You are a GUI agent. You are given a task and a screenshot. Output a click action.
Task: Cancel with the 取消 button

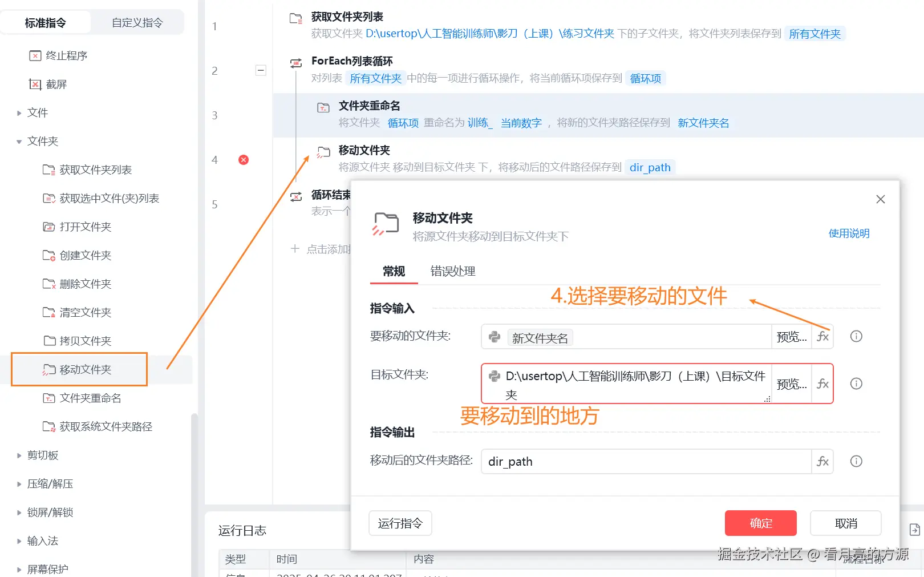(x=846, y=523)
